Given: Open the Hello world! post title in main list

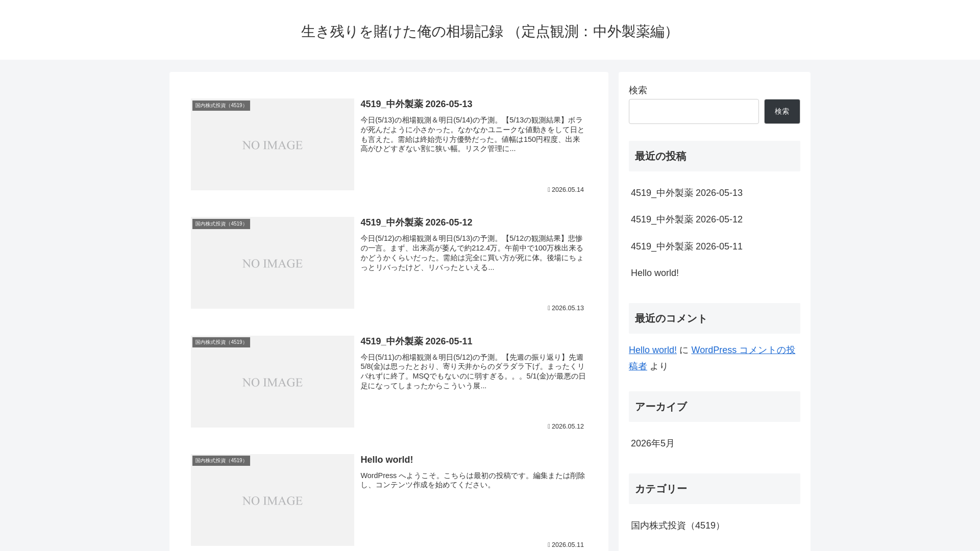Looking at the screenshot, I should [387, 460].
